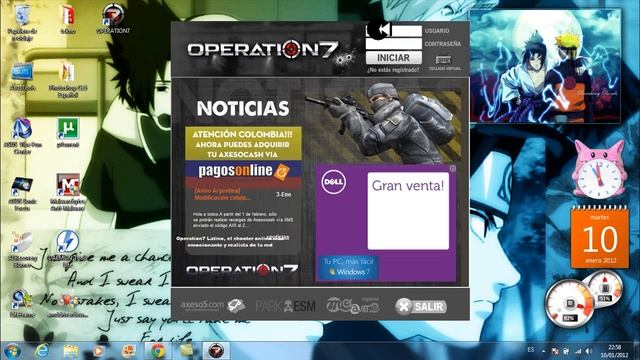
Task: Click the orange calendar gadget
Action: click(x=600, y=237)
